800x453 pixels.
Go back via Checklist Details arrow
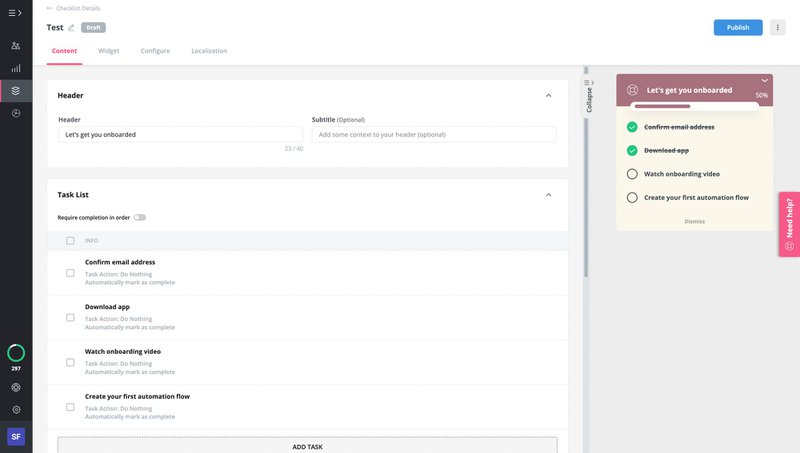coord(49,8)
